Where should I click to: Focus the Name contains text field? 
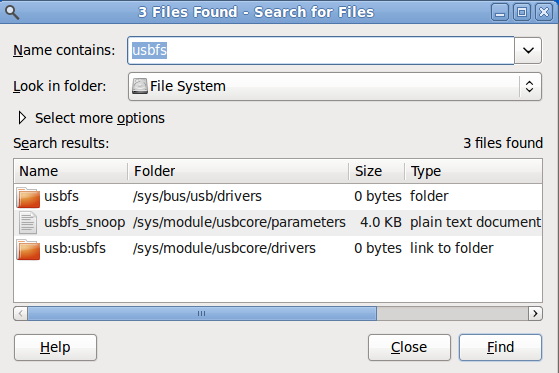pos(321,50)
